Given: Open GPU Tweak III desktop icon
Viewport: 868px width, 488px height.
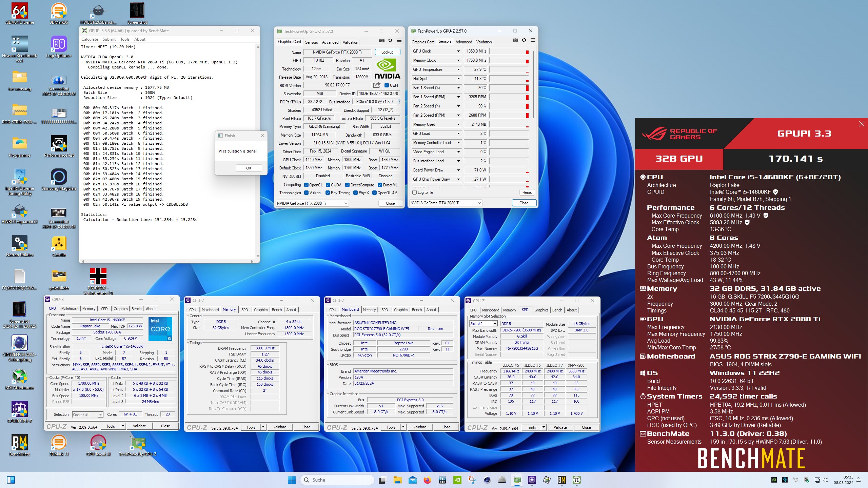Looking at the screenshot, I should [x=98, y=445].
